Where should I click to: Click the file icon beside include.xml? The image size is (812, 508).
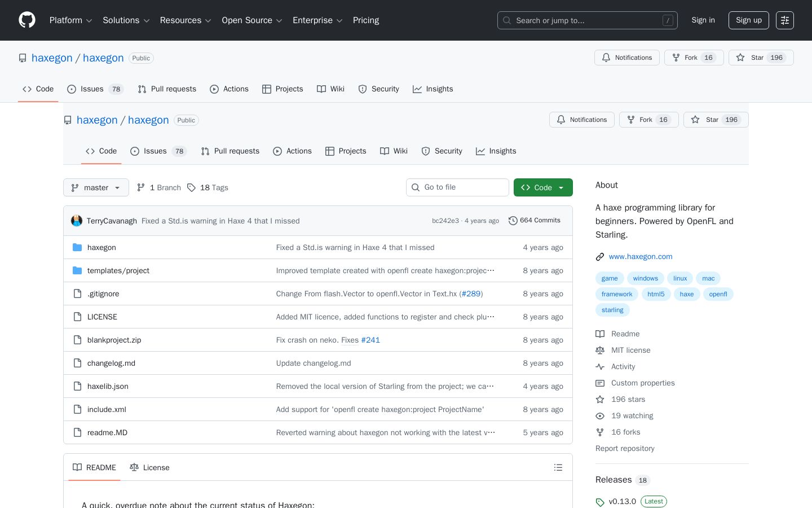77,409
